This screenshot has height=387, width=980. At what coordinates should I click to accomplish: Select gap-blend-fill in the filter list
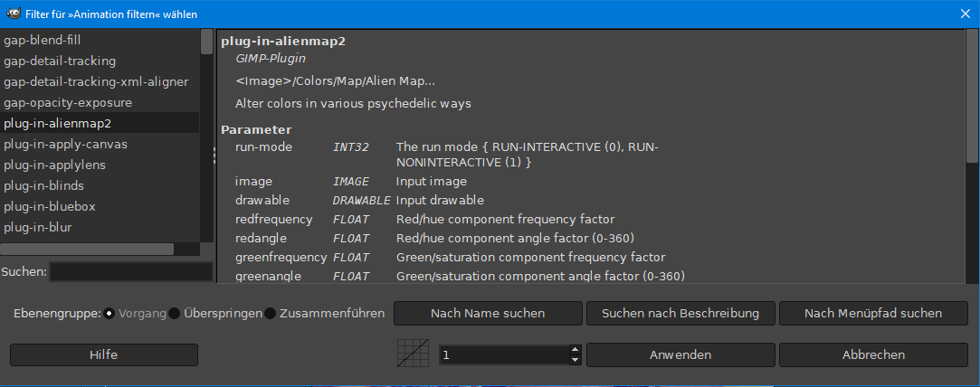click(100, 41)
